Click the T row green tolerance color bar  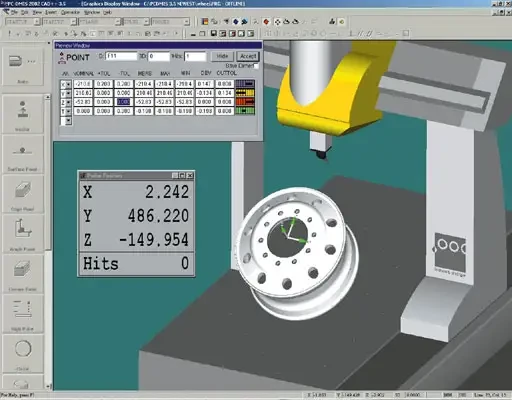(245, 111)
